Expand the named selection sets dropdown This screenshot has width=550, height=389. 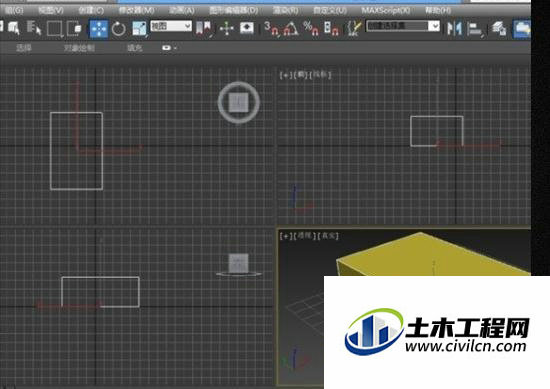[403, 26]
